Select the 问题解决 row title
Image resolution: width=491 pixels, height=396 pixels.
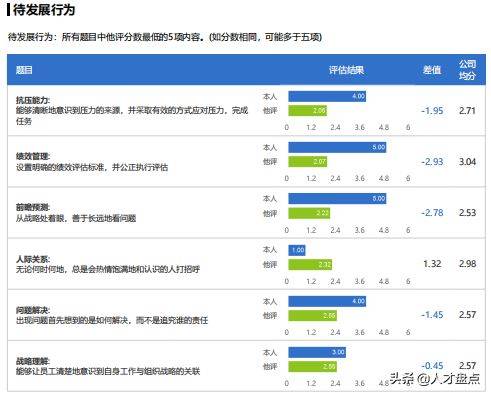[33, 310]
